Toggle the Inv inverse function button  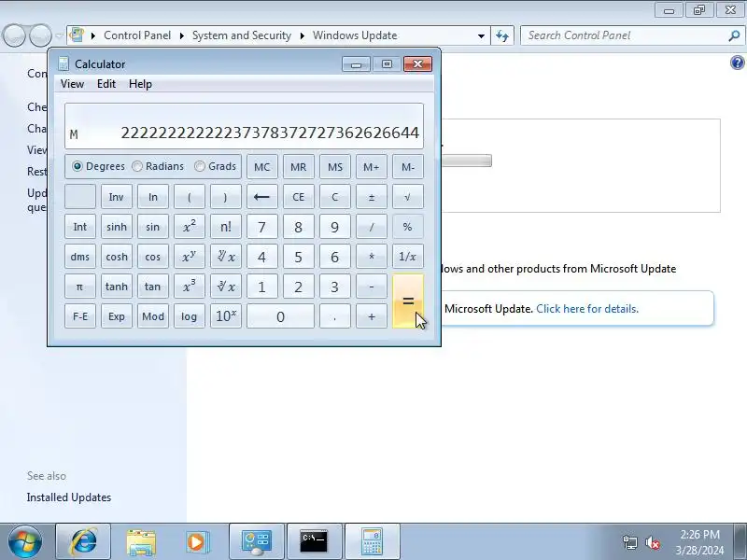point(116,197)
